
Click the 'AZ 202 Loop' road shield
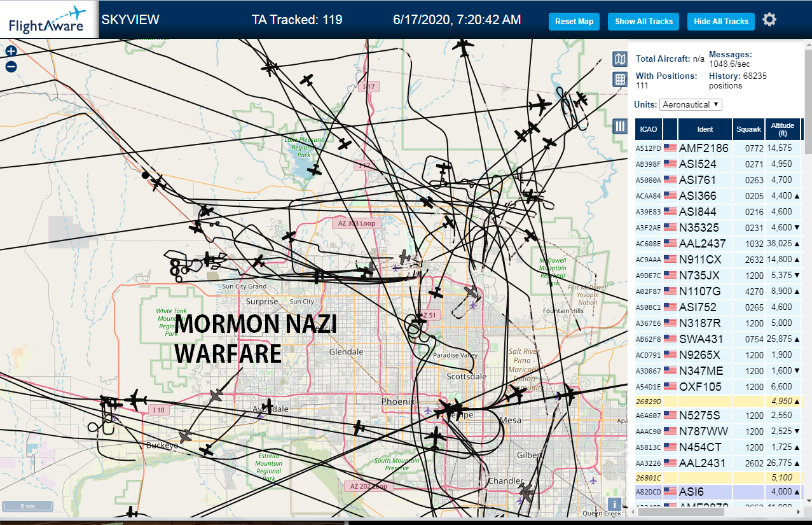click(369, 486)
